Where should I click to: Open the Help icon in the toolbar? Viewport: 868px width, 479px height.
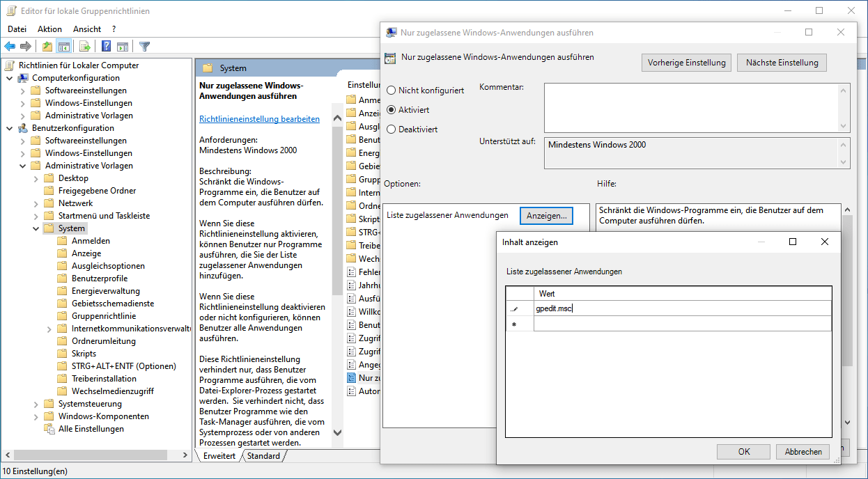106,46
